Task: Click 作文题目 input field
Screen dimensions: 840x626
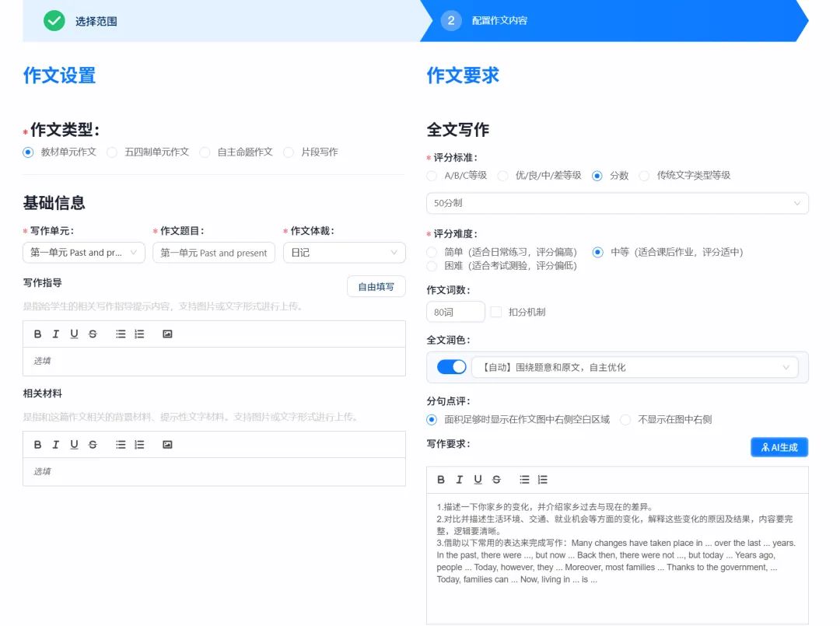Action: (214, 252)
